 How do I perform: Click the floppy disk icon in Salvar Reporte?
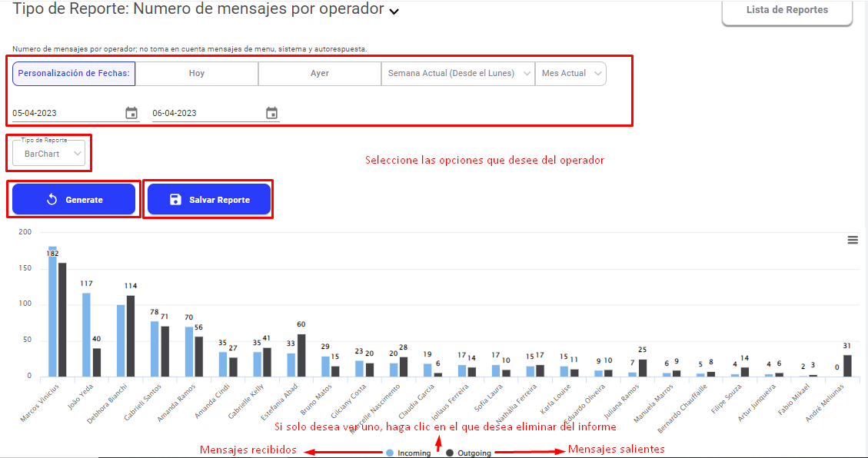pyautogui.click(x=175, y=200)
